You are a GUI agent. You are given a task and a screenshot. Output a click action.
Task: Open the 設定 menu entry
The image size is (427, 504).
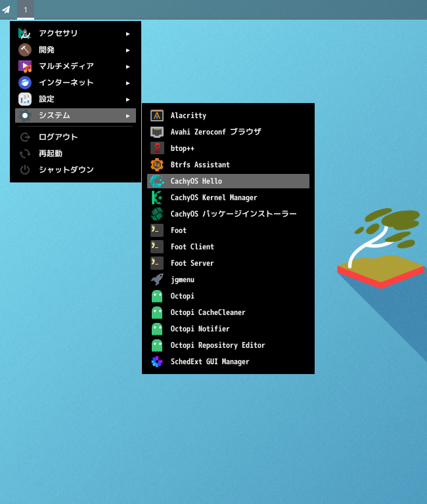click(76, 99)
